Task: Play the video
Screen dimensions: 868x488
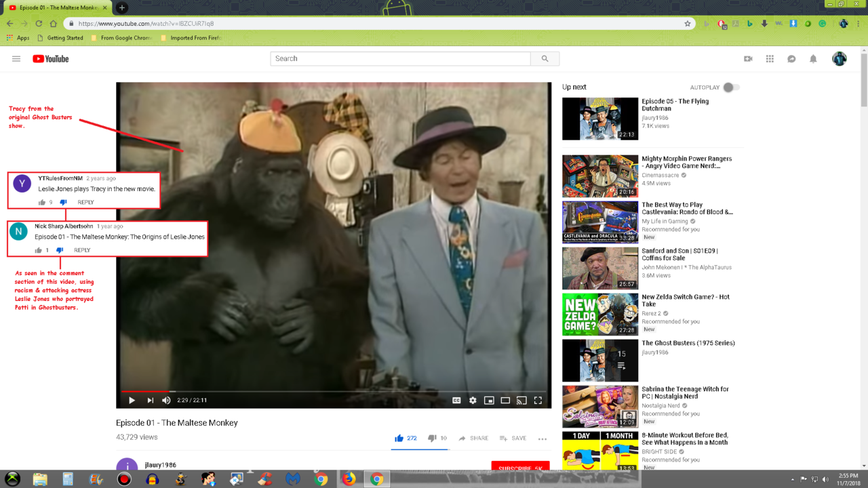Action: (x=132, y=400)
